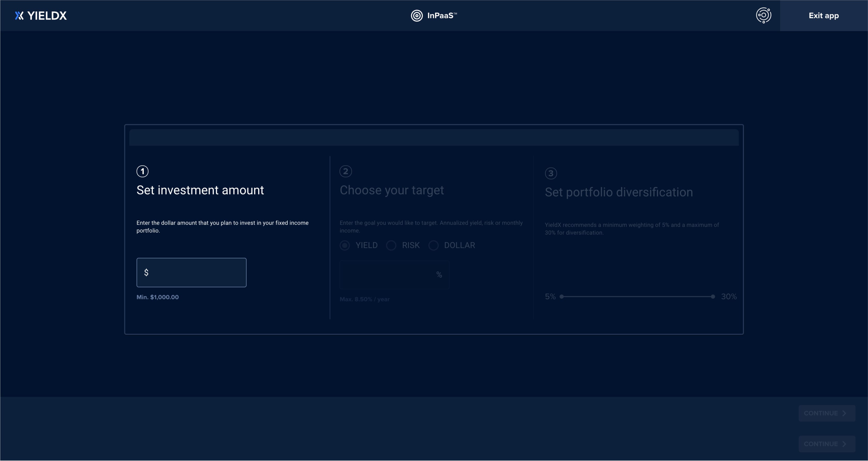Click the percent symbol in target field
Viewport: 868px width, 461px height.
439,275
